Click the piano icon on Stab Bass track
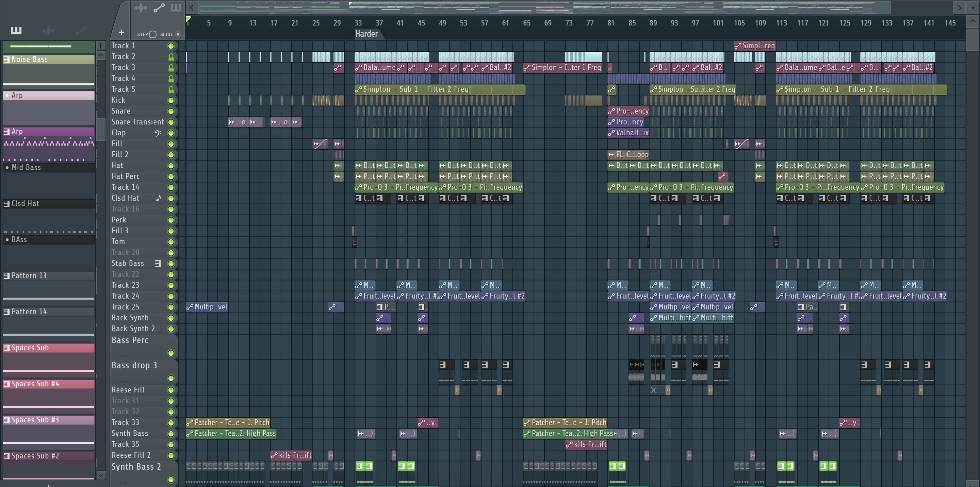This screenshot has height=487, width=980. (x=158, y=264)
